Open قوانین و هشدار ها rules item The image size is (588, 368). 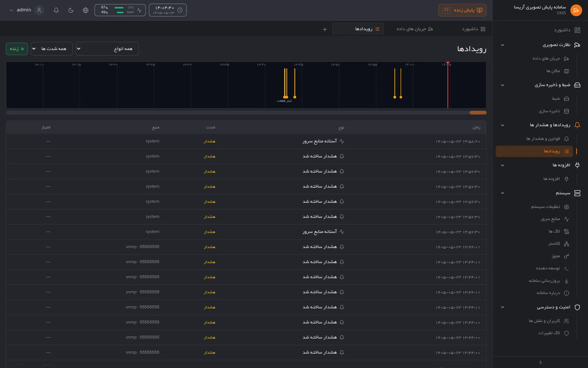tap(547, 139)
